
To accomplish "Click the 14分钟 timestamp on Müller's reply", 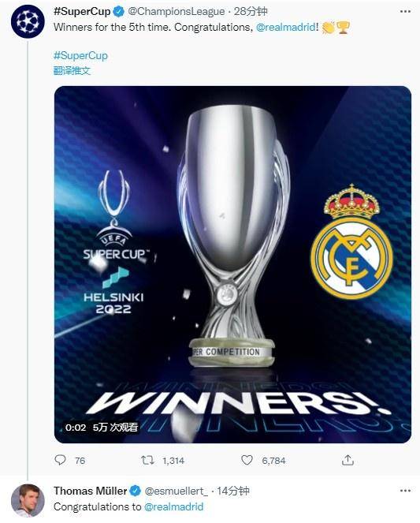I will pos(232,491).
